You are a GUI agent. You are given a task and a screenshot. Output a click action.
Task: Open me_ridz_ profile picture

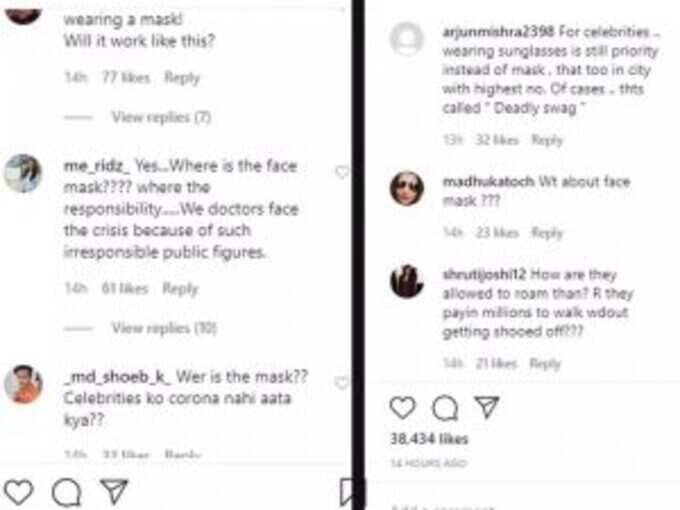(23, 173)
